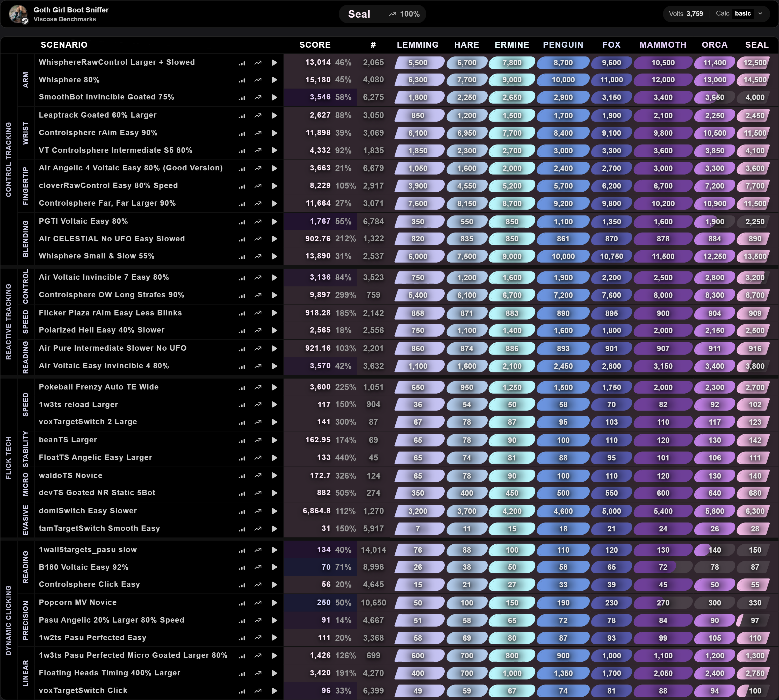
Task: Open Goth Girl Boot Sniffer profile name
Action: [x=71, y=10]
